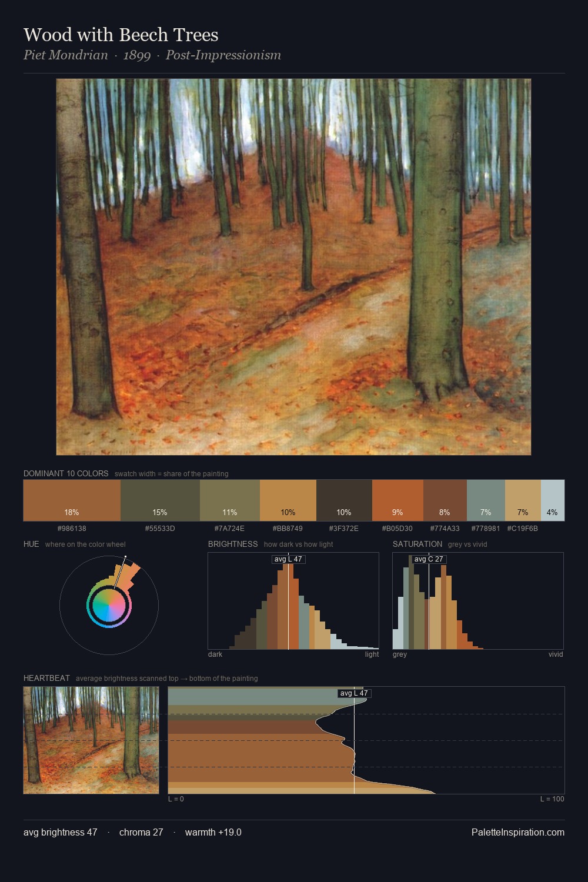Pick the khaki 11% color swatch
588x882 pixels.
[x=230, y=500]
